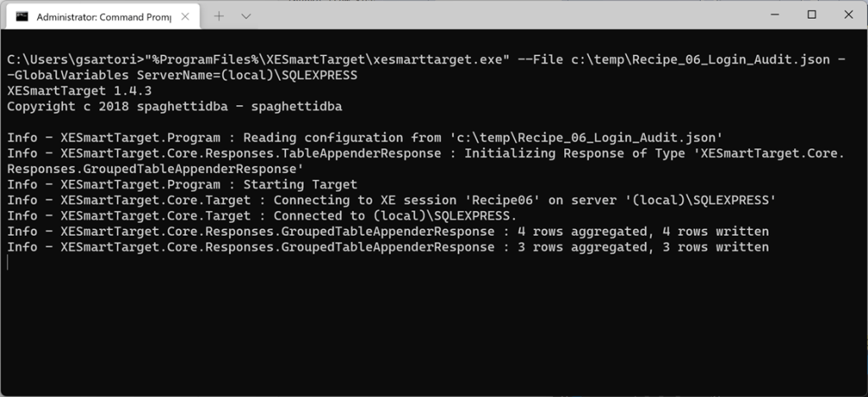Click the '4 rows aggregated' log line

[388, 232]
